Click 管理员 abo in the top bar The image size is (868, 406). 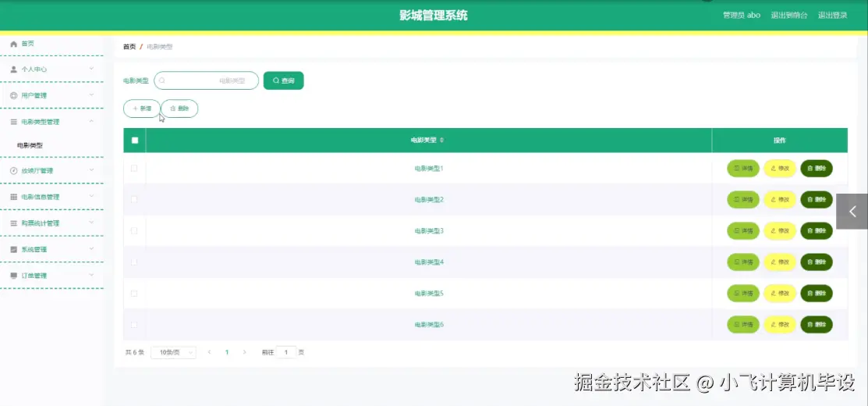point(741,16)
